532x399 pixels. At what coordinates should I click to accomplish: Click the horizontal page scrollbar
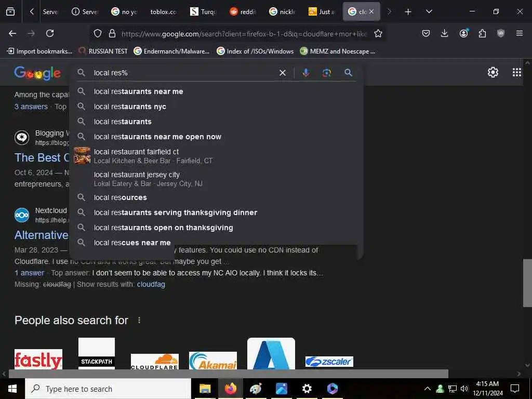coord(229,374)
